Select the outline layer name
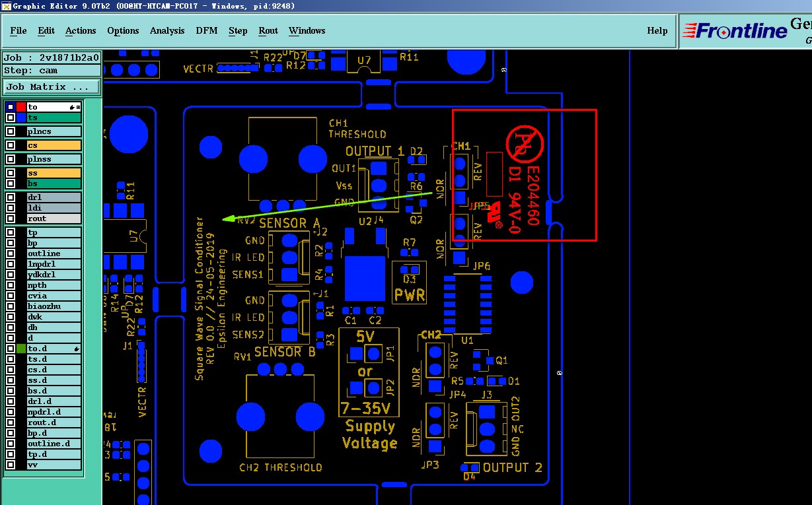Screen dimensions: 812x505 coord(54,253)
